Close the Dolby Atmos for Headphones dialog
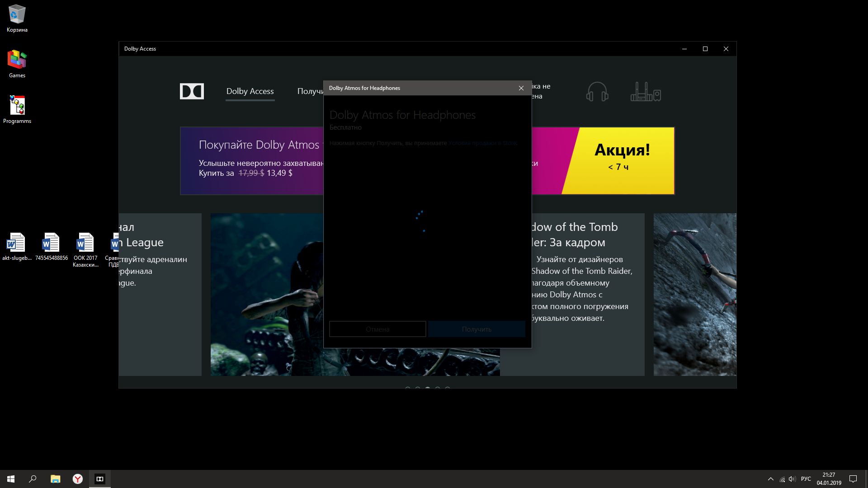This screenshot has height=488, width=868. click(521, 88)
